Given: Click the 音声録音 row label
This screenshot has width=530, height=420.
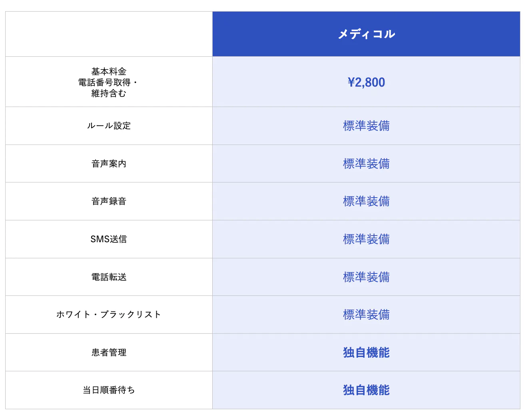Looking at the screenshot, I should [x=109, y=201].
